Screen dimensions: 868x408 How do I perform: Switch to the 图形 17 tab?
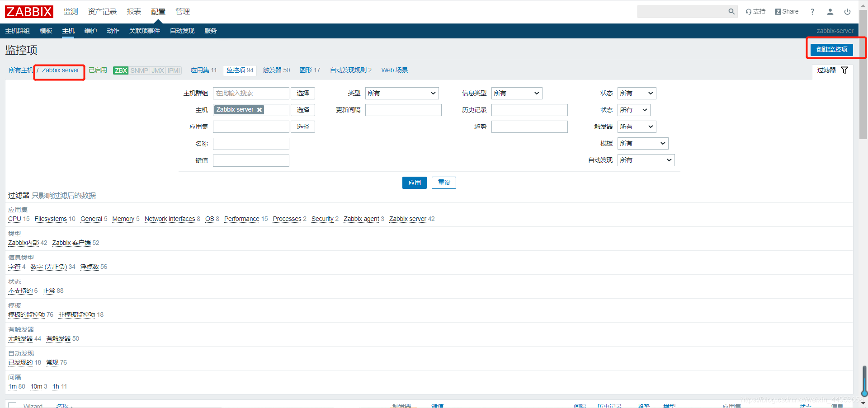(x=310, y=70)
